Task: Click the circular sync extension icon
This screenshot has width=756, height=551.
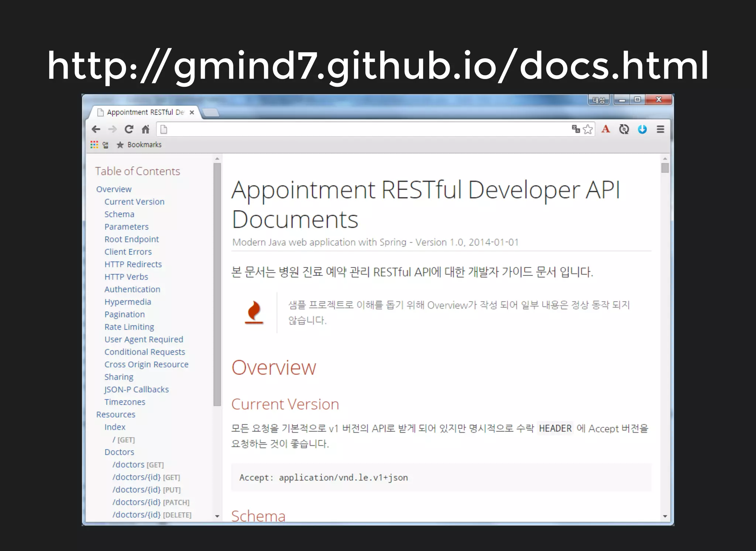Action: click(624, 129)
